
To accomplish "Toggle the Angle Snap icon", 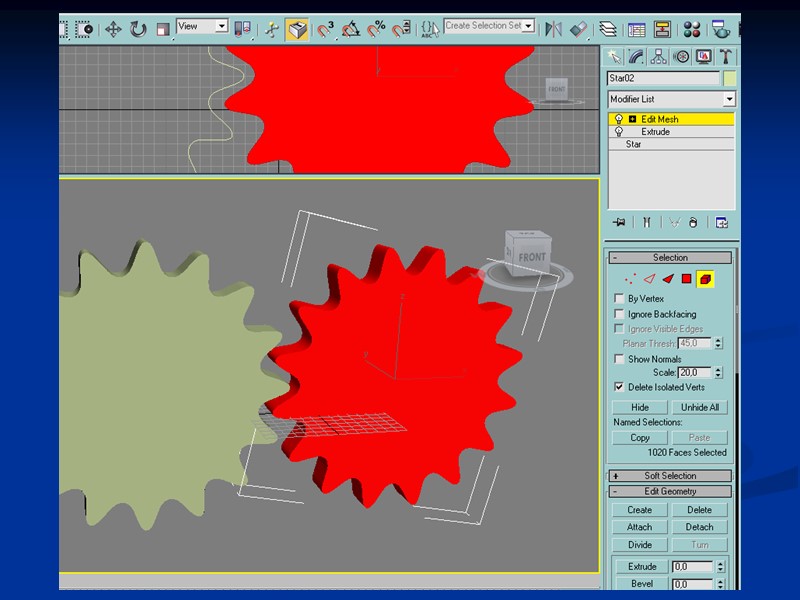I will [351, 29].
